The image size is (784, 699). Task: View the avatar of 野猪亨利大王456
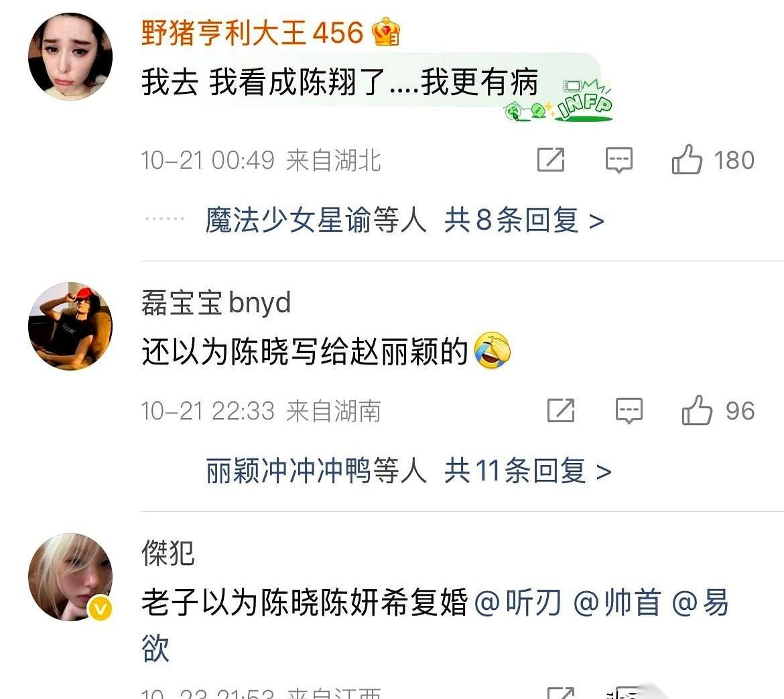[x=70, y=57]
